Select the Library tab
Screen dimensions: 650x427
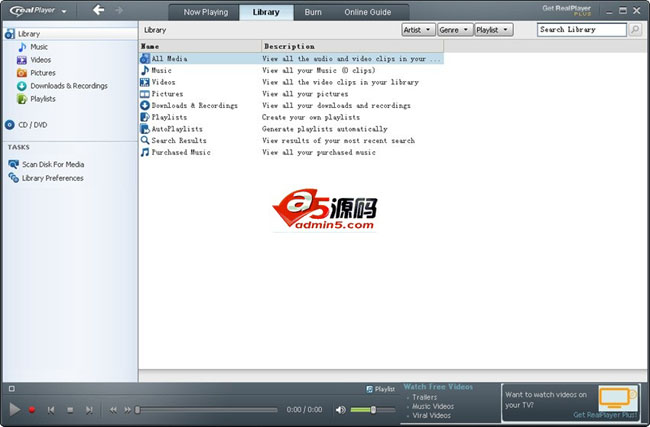(266, 12)
